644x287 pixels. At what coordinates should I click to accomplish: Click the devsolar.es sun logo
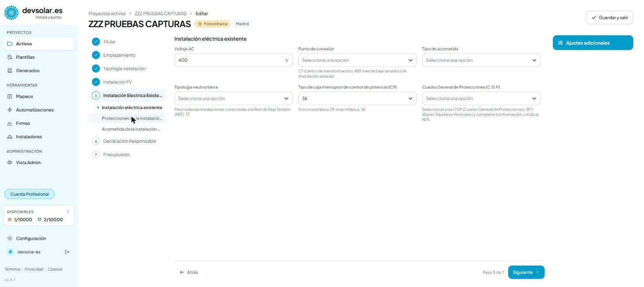(x=11, y=13)
